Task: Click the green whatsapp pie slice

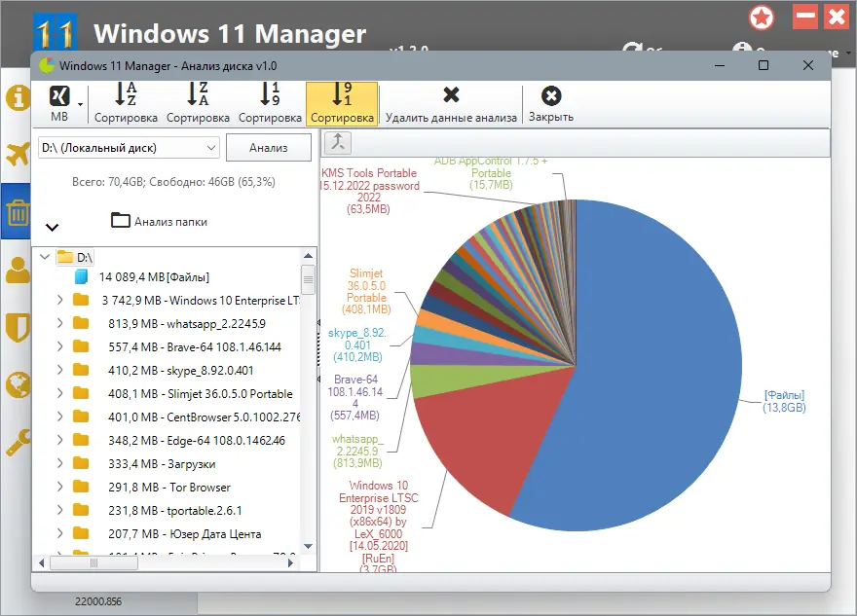Action: coord(454,379)
